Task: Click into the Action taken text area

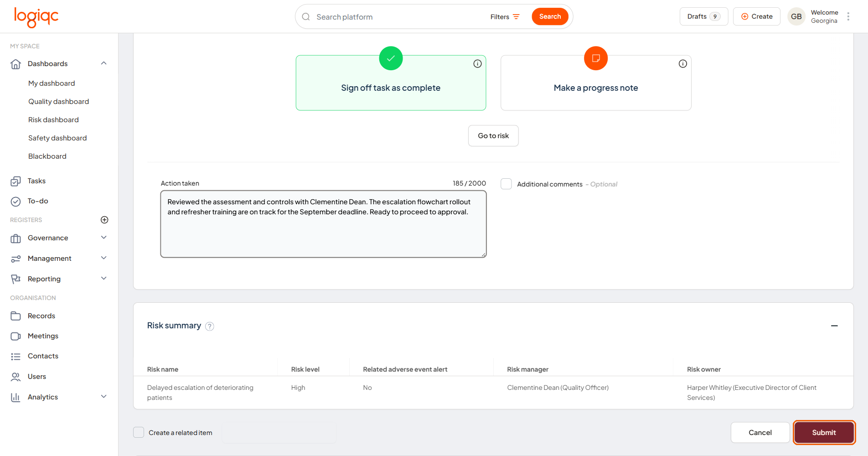Action: pos(323,224)
